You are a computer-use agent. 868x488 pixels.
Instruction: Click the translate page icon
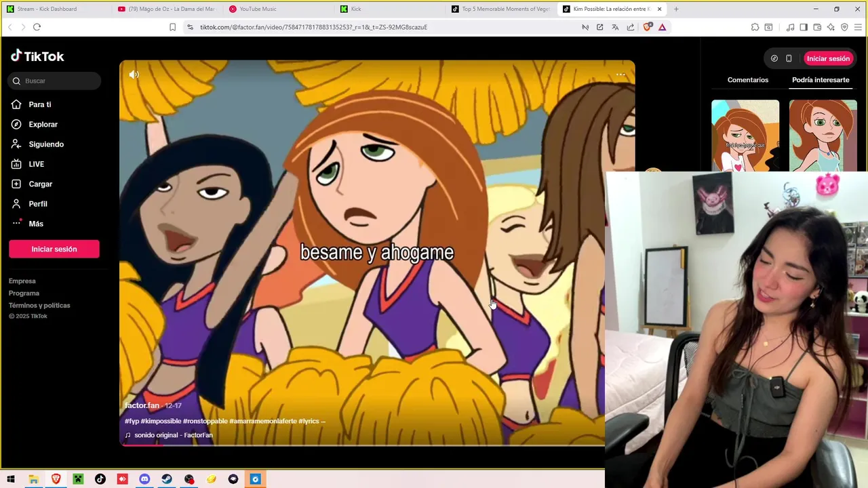coord(615,27)
